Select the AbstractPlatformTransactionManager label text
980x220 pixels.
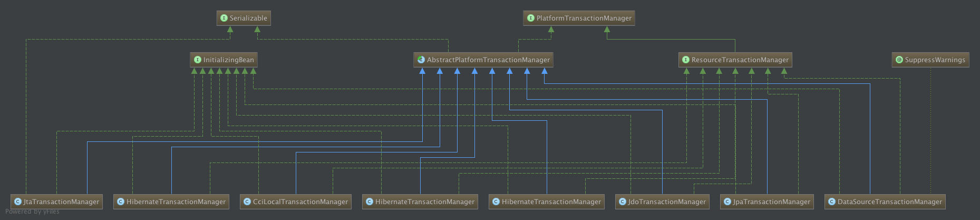pyautogui.click(x=488, y=60)
